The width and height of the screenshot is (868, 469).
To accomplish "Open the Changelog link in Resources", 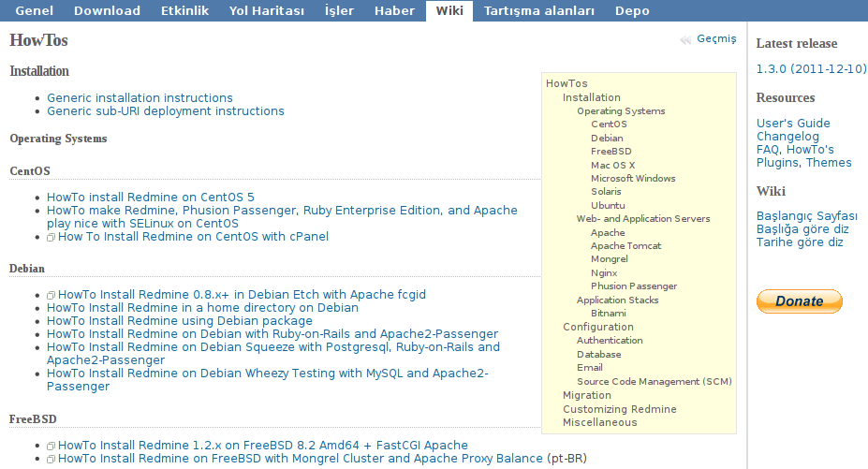I will click(787, 136).
